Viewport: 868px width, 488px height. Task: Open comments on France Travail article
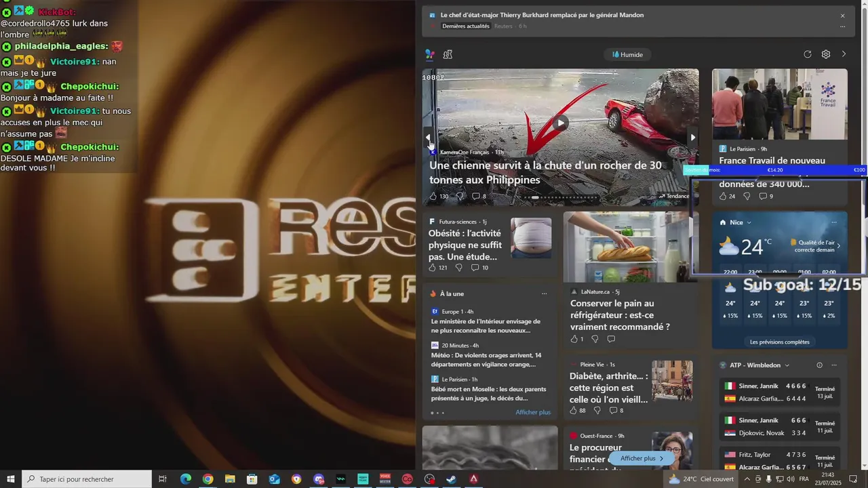[x=766, y=196]
